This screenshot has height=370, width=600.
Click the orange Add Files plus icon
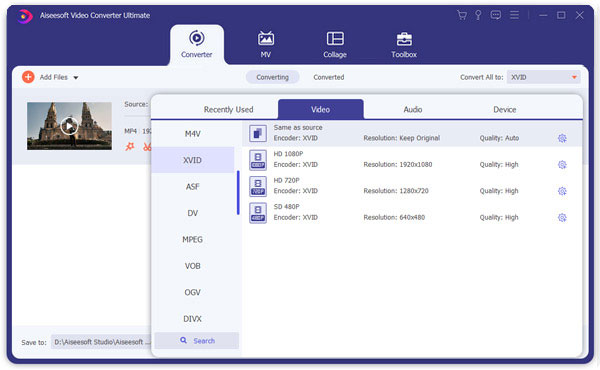28,77
